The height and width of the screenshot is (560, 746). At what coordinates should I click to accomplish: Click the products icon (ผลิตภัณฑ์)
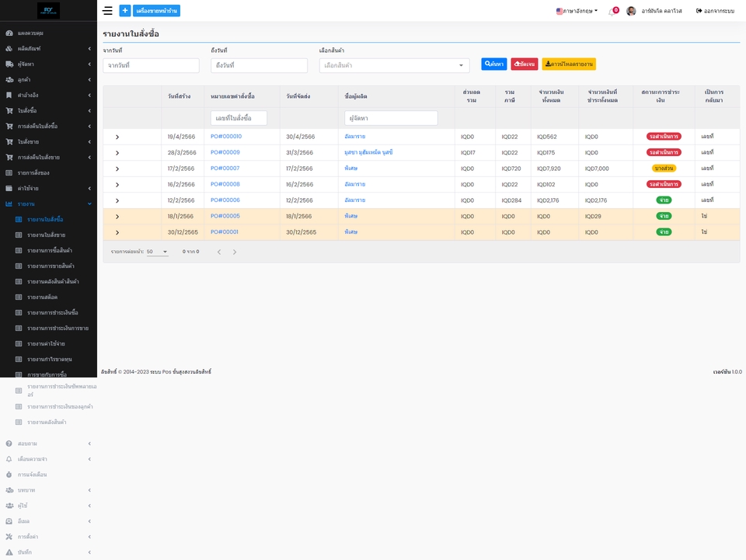[9, 48]
